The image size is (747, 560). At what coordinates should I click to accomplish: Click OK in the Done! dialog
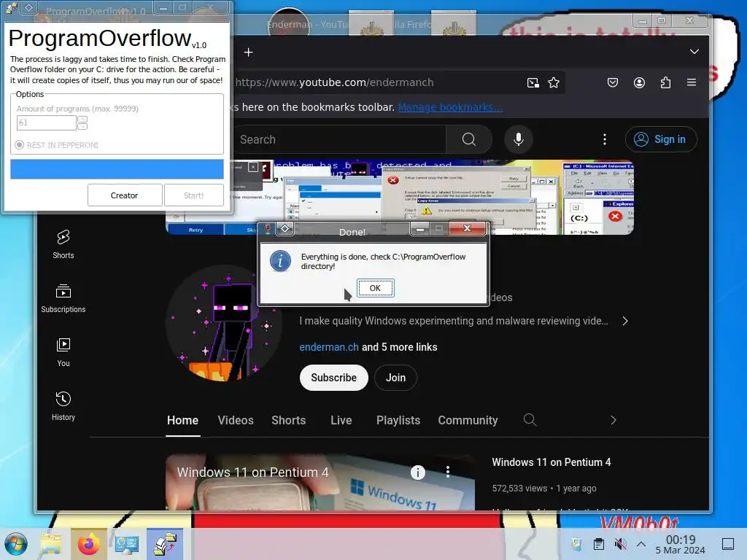click(x=376, y=288)
